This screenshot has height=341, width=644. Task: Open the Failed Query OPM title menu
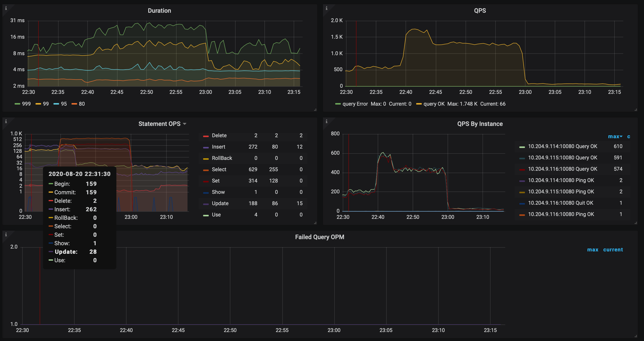[319, 237]
